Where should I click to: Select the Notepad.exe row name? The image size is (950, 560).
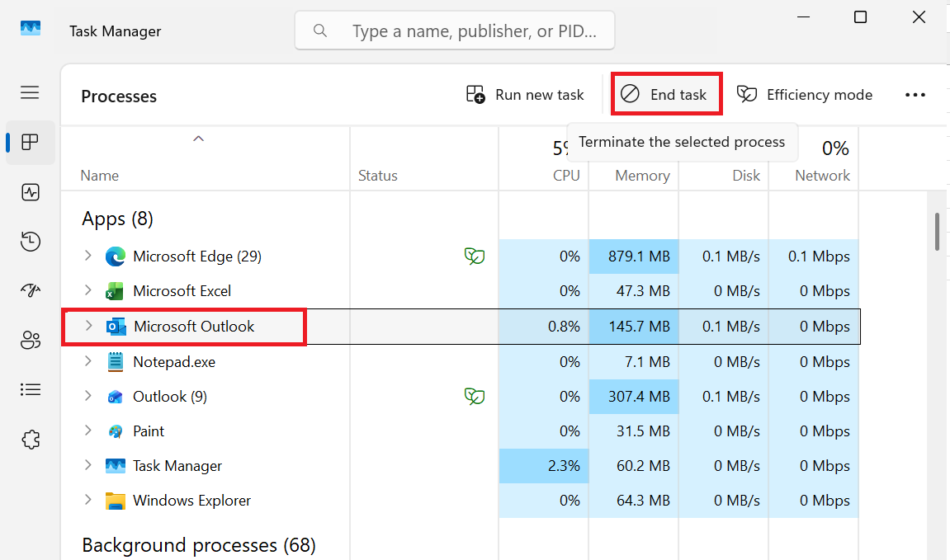pos(174,362)
